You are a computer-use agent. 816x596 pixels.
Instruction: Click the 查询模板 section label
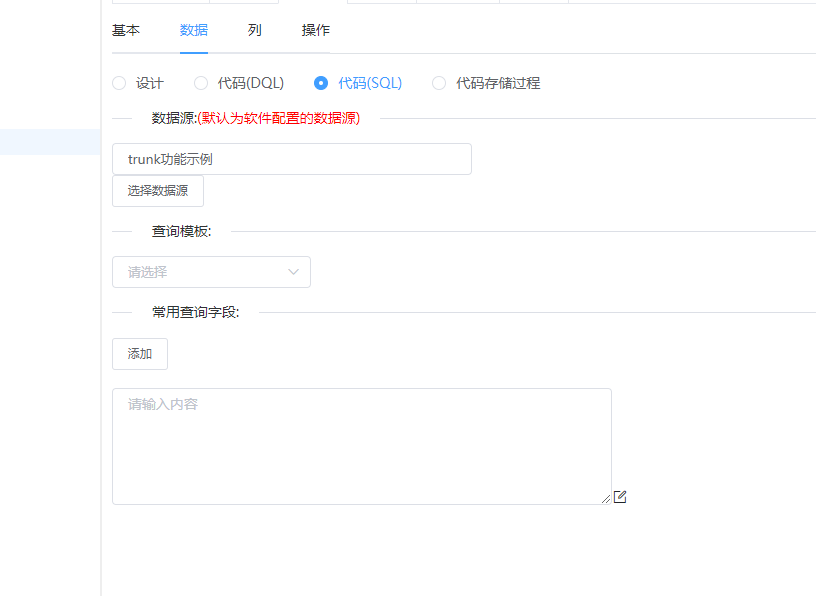point(182,232)
